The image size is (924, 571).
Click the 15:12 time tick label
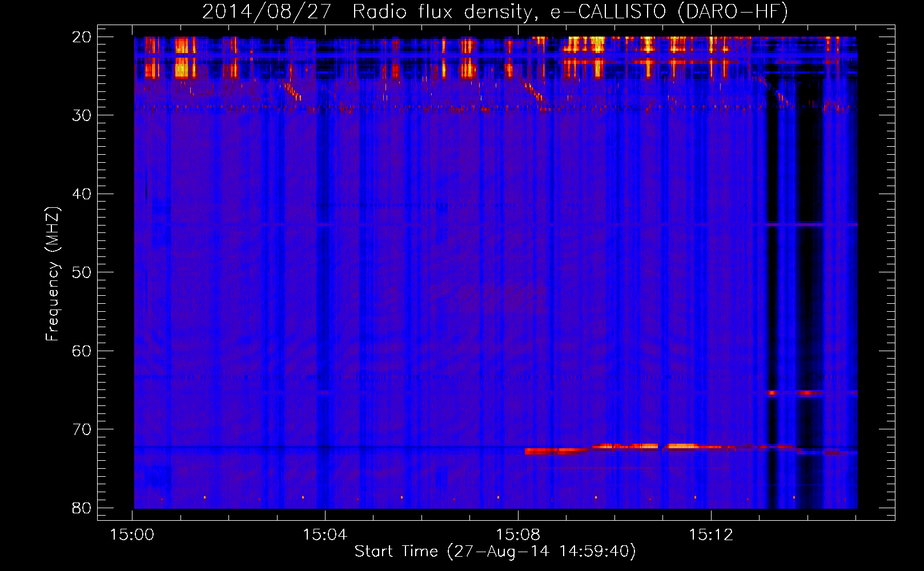click(711, 535)
